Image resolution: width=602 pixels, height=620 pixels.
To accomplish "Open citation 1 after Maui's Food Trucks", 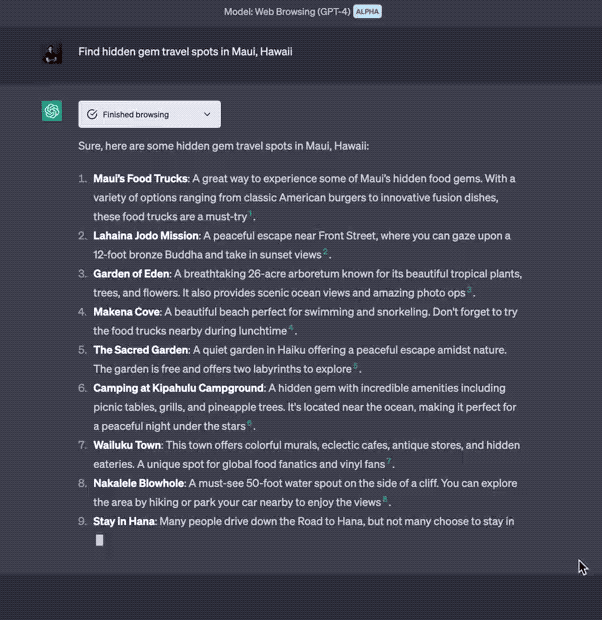I will tap(252, 215).
